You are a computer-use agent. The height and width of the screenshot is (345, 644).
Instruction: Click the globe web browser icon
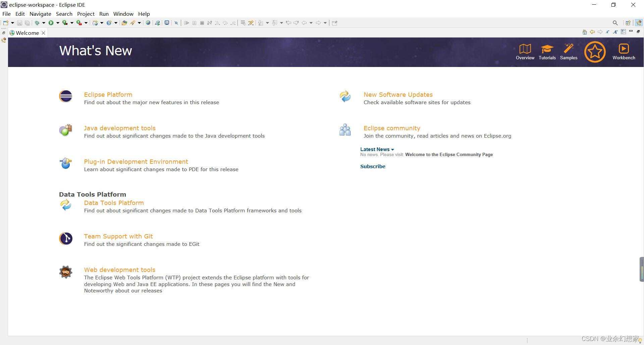148,23
